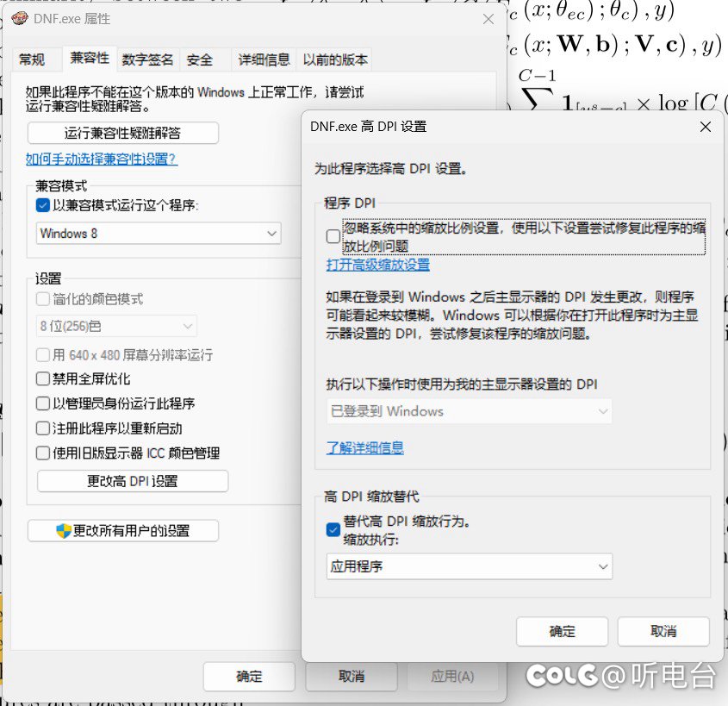Click 了解详细信息 link
The image size is (728, 706).
(x=365, y=447)
